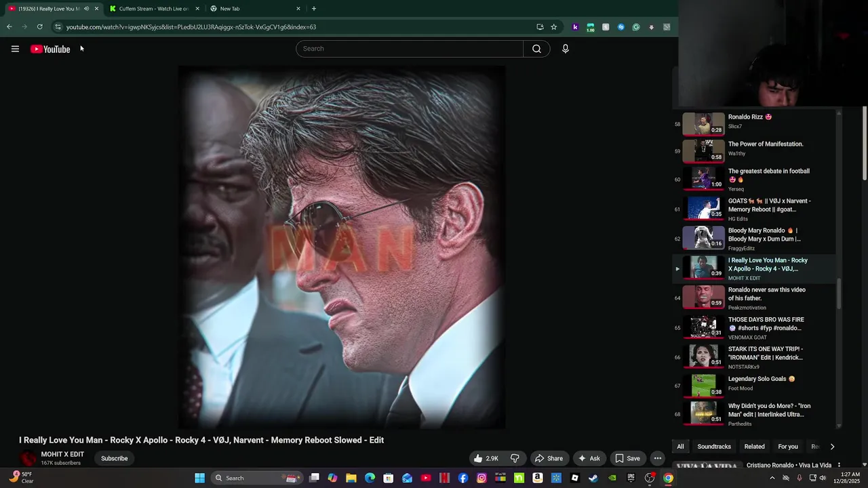Subscribe to MOHIT X EDIT channel
The image size is (868, 488).
[115, 458]
